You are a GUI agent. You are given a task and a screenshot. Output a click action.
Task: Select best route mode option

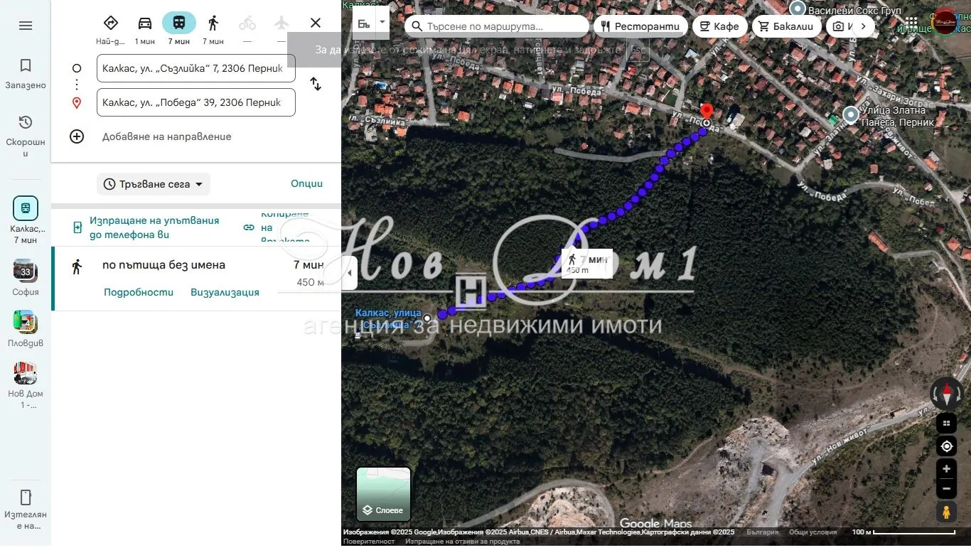click(x=111, y=23)
